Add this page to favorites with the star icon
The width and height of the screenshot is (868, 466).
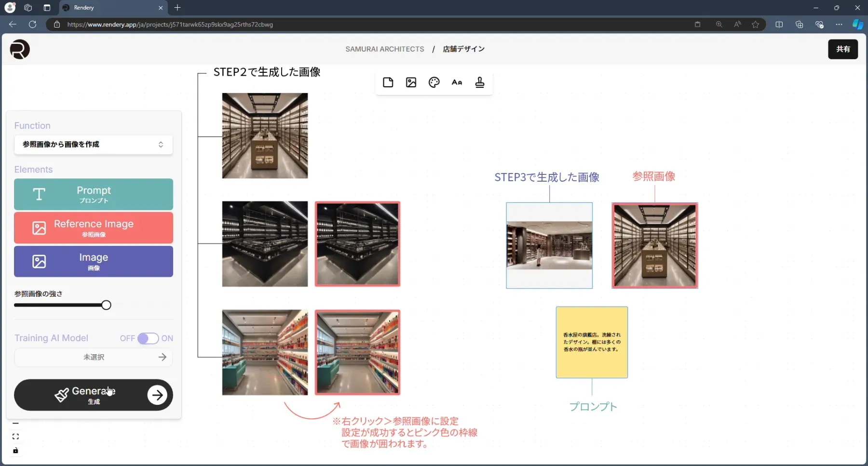(x=755, y=25)
